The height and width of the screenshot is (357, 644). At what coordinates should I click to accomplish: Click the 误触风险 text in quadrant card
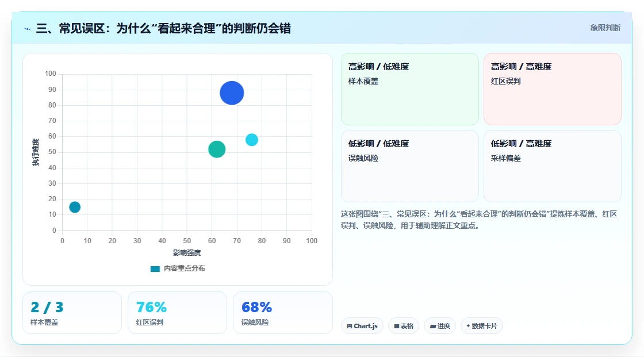pos(363,158)
